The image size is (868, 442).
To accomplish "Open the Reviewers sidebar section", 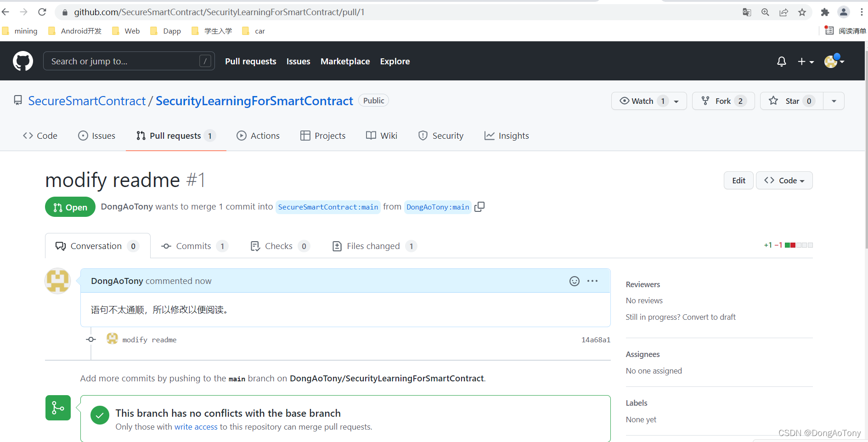I will 643,284.
